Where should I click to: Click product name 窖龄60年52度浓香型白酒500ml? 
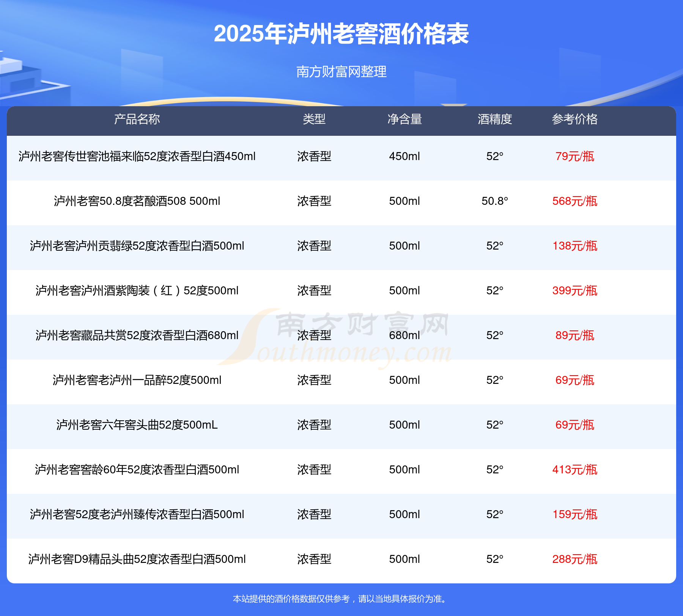click(159, 470)
